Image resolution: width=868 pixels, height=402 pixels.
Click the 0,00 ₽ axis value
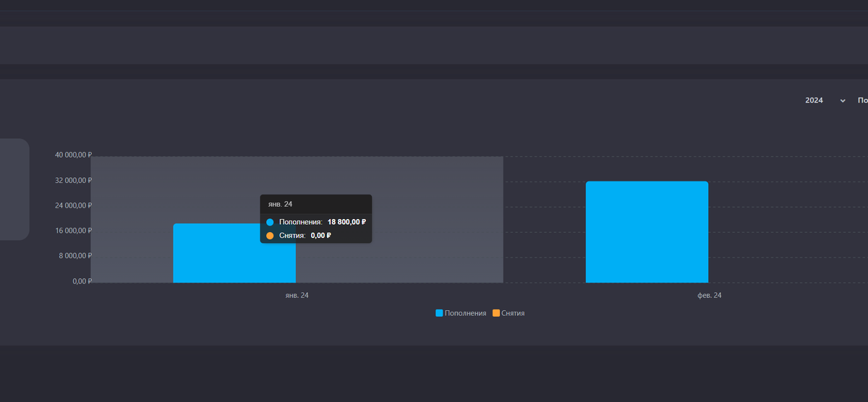(82, 281)
